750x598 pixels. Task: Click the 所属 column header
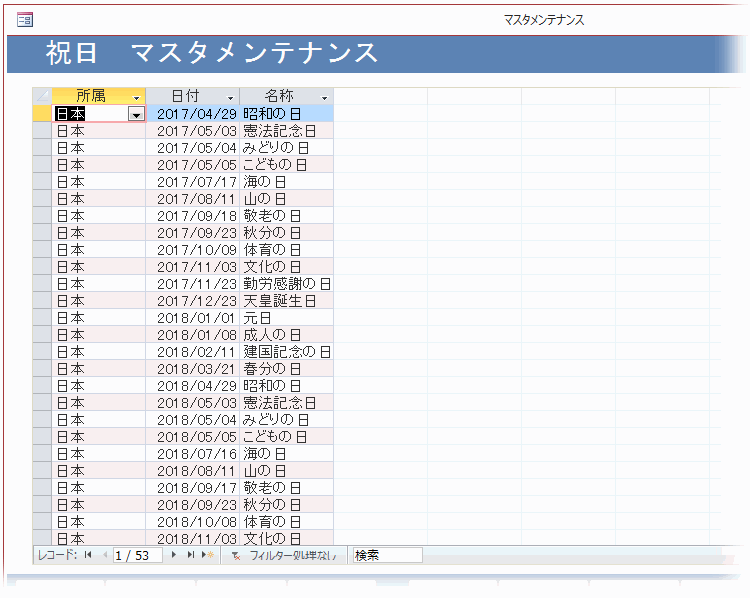91,96
